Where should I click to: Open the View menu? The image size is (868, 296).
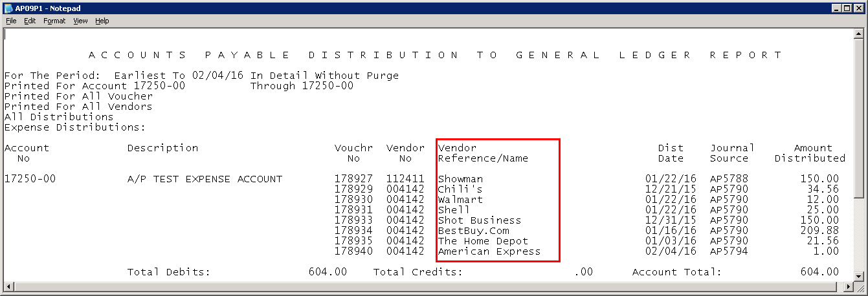pyautogui.click(x=80, y=21)
